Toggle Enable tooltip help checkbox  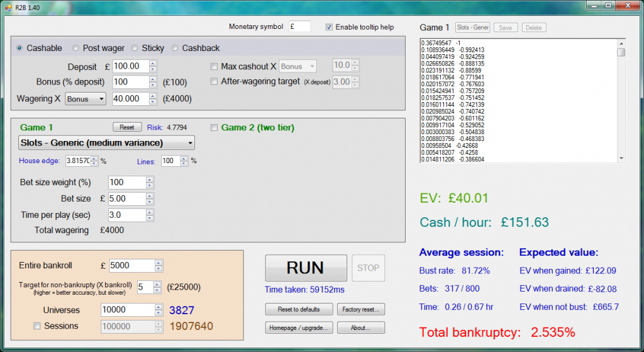click(329, 27)
